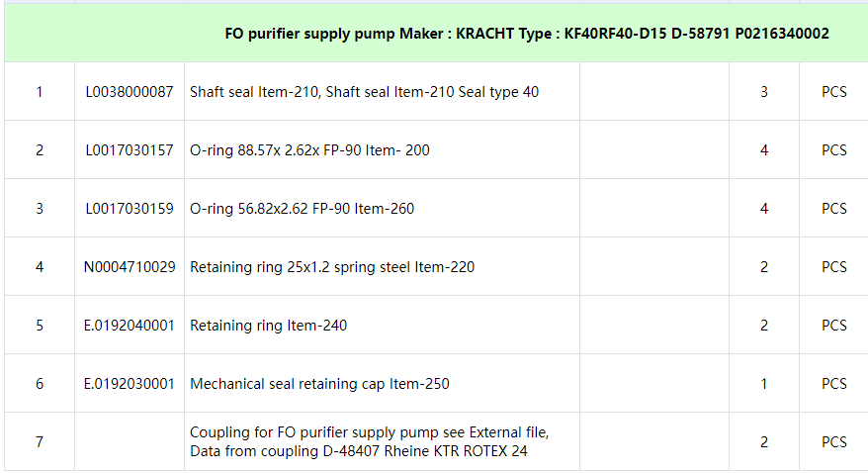Select quantity 1 for Mechanical seal cap
The height and width of the screenshot is (473, 868).
tap(764, 384)
